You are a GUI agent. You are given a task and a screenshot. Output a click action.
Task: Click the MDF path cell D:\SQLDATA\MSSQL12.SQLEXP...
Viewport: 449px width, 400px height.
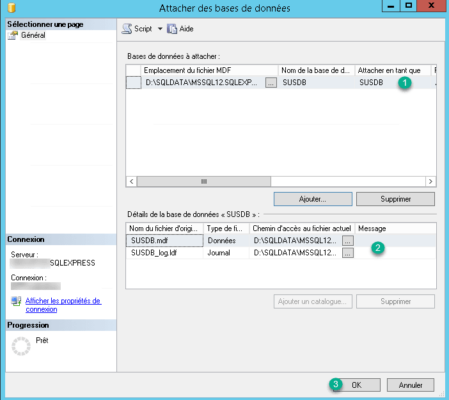(202, 82)
